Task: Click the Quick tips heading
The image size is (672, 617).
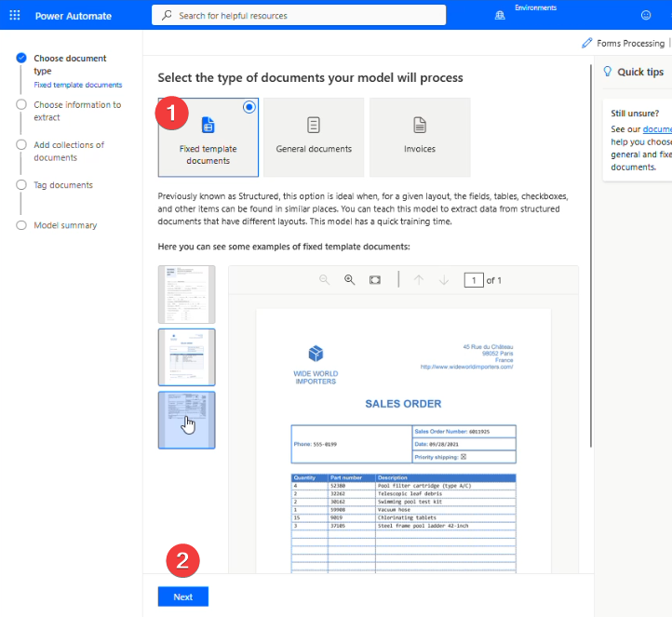Action: tap(640, 72)
